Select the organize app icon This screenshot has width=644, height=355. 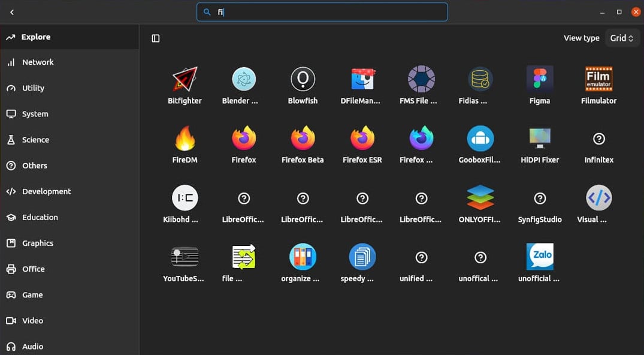[x=303, y=257]
